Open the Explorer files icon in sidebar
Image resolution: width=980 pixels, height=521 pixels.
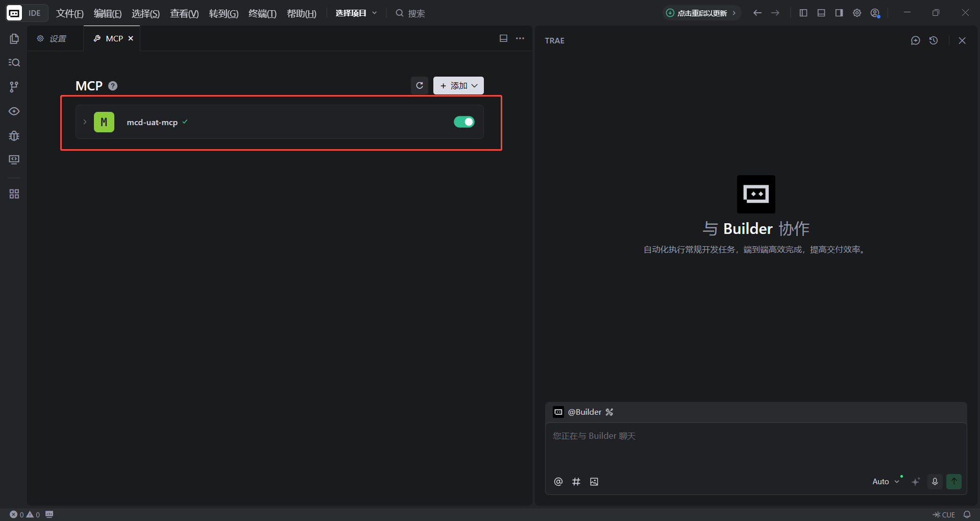[14, 39]
